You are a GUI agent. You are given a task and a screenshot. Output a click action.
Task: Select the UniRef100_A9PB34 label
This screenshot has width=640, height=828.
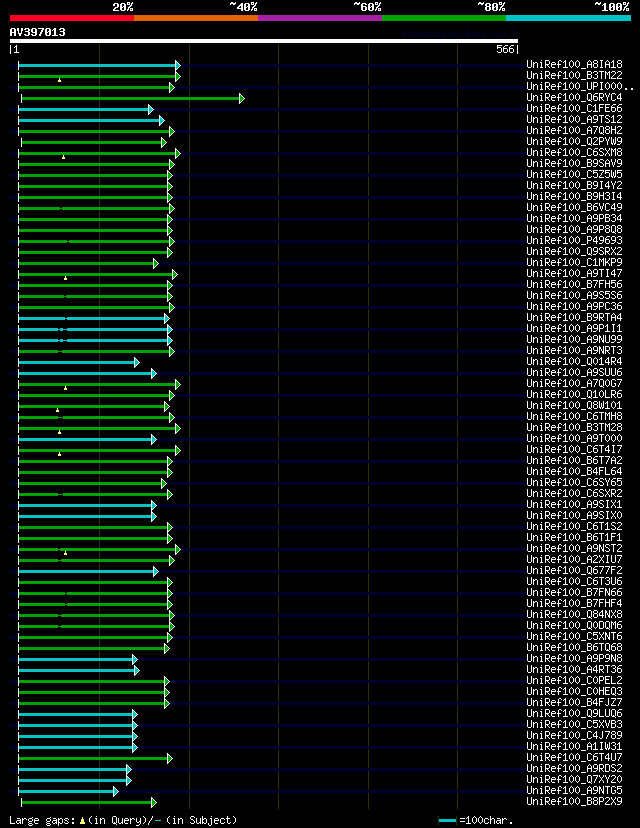(x=574, y=219)
